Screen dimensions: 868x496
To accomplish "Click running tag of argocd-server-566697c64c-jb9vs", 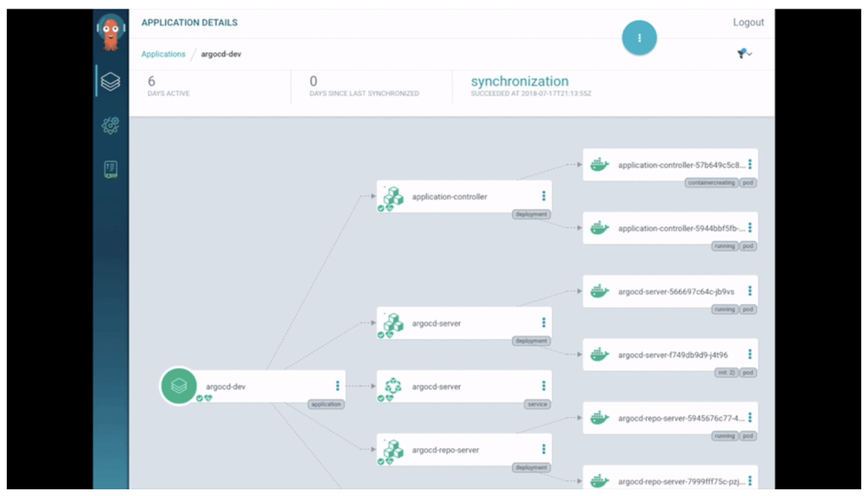I will pyautogui.click(x=725, y=310).
